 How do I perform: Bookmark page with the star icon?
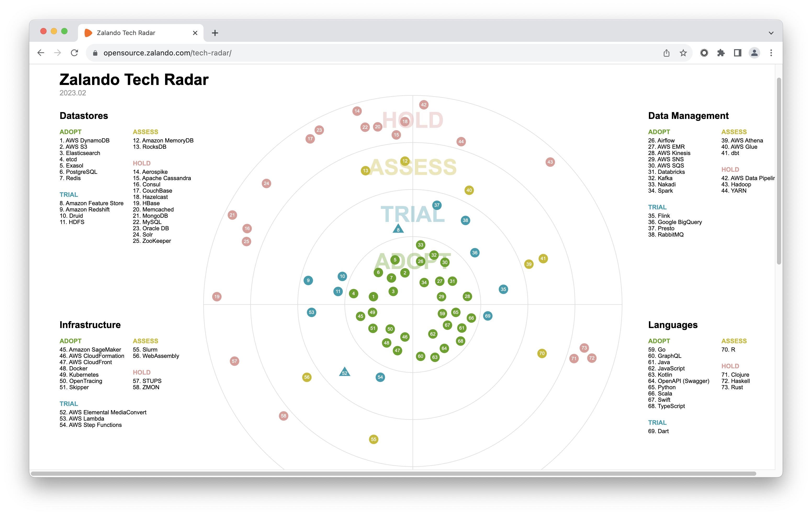pos(683,53)
